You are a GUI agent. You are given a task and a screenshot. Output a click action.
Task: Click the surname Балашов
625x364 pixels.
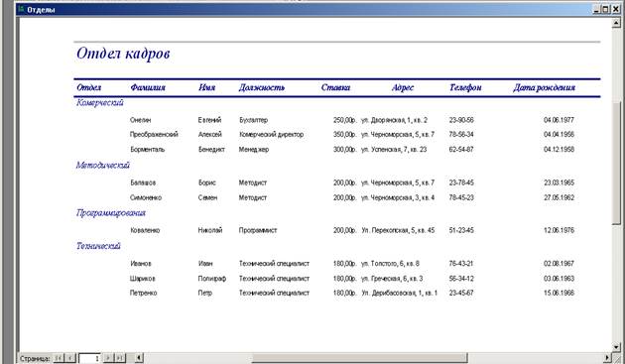(x=143, y=182)
